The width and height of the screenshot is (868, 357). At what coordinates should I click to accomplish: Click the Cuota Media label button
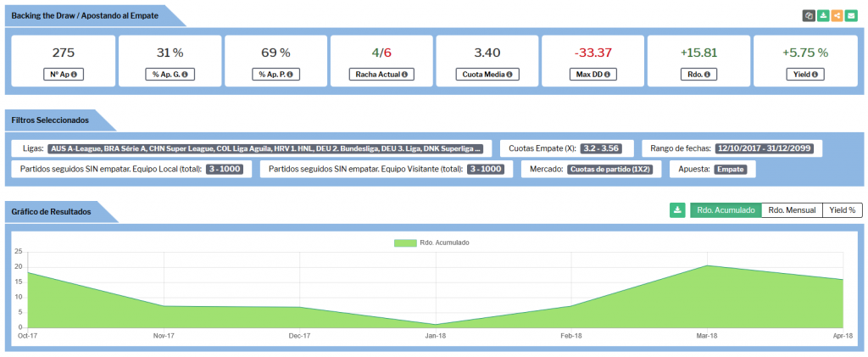[x=487, y=75]
